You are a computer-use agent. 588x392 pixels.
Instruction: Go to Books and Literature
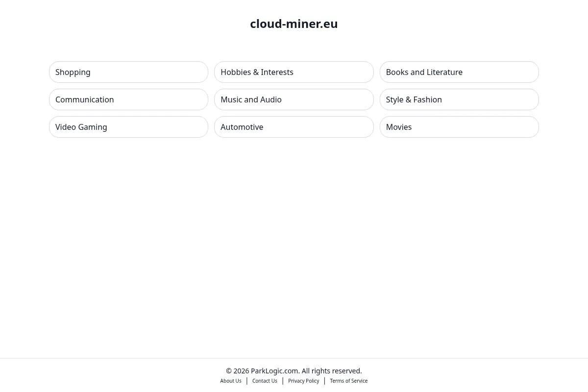point(459,72)
